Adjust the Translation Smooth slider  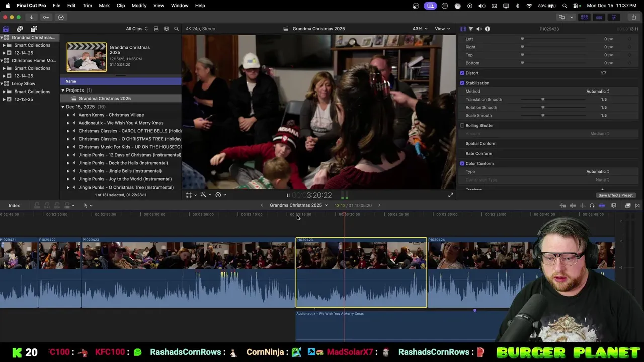click(542, 99)
